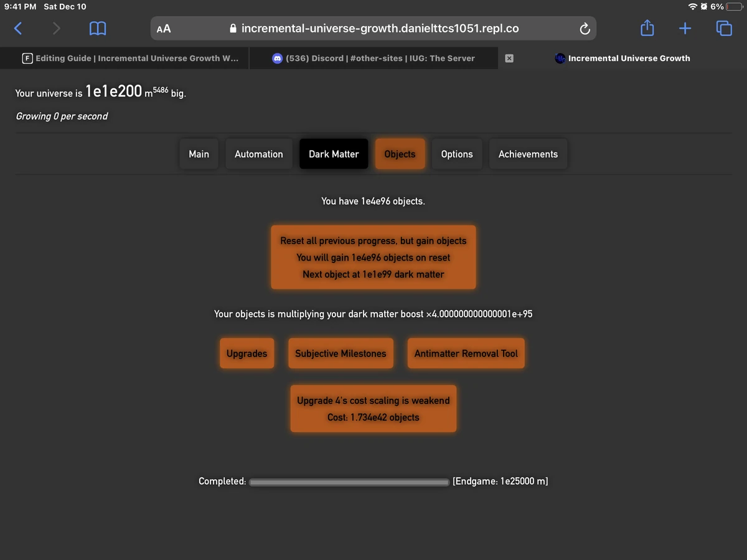
Task: Open the Options tab
Action: tap(457, 154)
